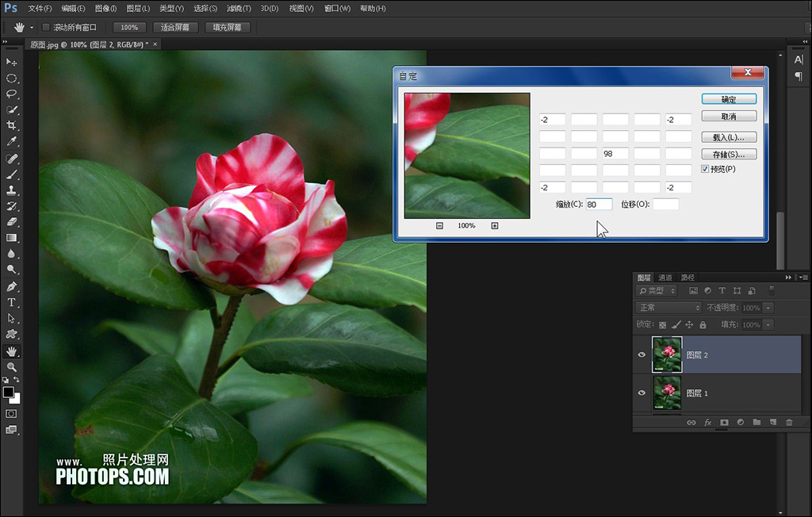Enable scroll all windows checkbox
The image size is (812, 517).
[46, 27]
